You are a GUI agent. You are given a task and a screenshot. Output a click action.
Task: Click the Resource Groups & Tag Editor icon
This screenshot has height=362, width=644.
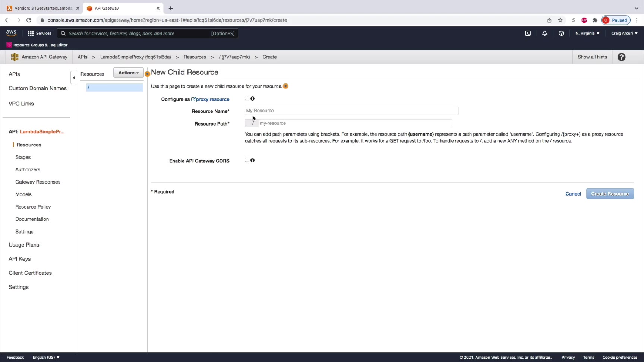(9, 45)
